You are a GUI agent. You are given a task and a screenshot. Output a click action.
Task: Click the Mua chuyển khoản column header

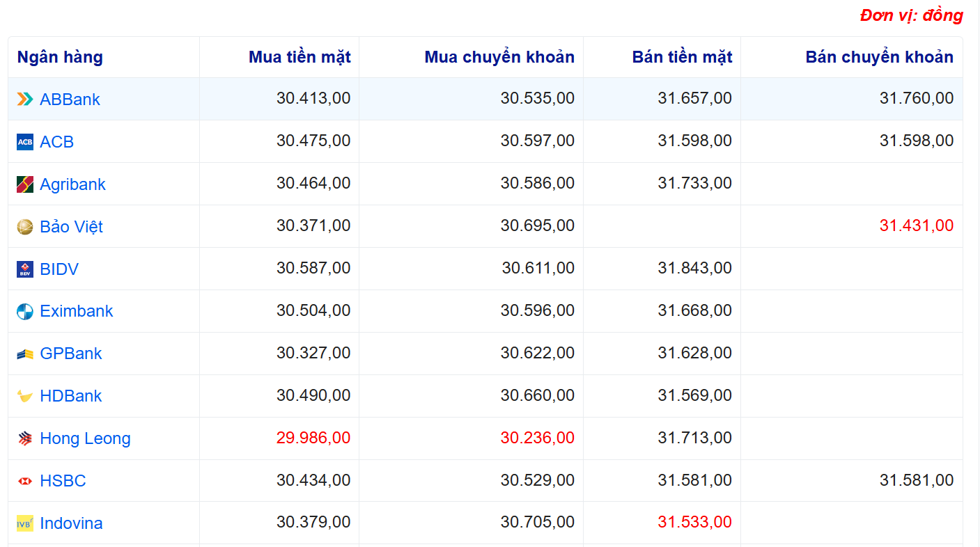[499, 57]
